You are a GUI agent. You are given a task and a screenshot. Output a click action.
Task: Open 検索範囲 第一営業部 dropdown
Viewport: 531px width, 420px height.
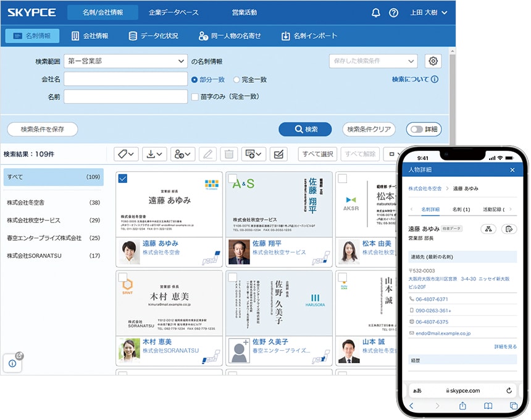pos(125,61)
